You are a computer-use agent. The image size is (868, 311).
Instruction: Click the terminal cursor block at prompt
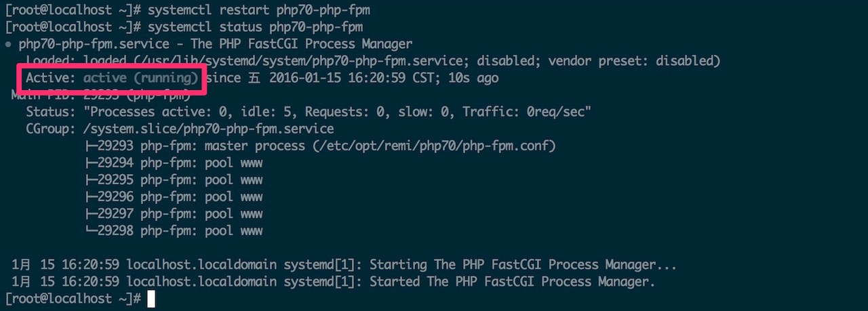click(151, 299)
